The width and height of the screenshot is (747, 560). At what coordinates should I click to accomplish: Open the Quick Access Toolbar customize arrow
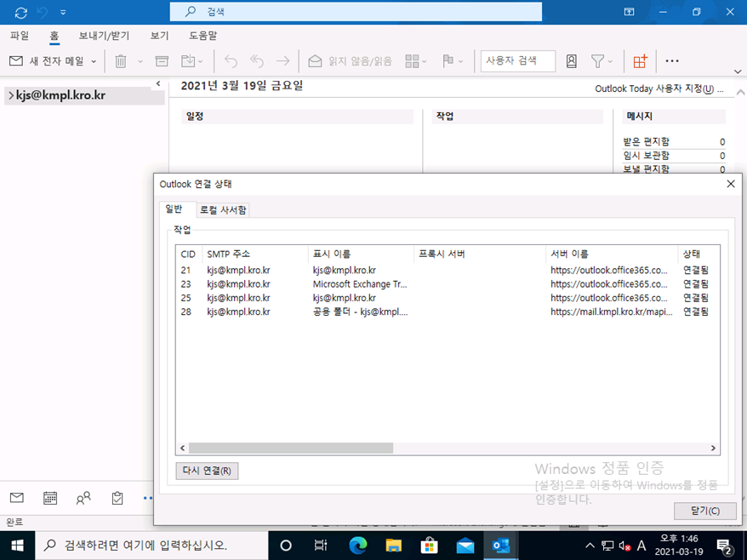pos(63,13)
